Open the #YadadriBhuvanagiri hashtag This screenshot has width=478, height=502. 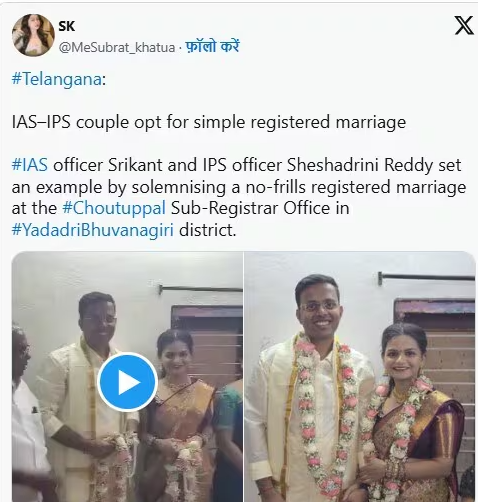pyautogui.click(x=93, y=230)
